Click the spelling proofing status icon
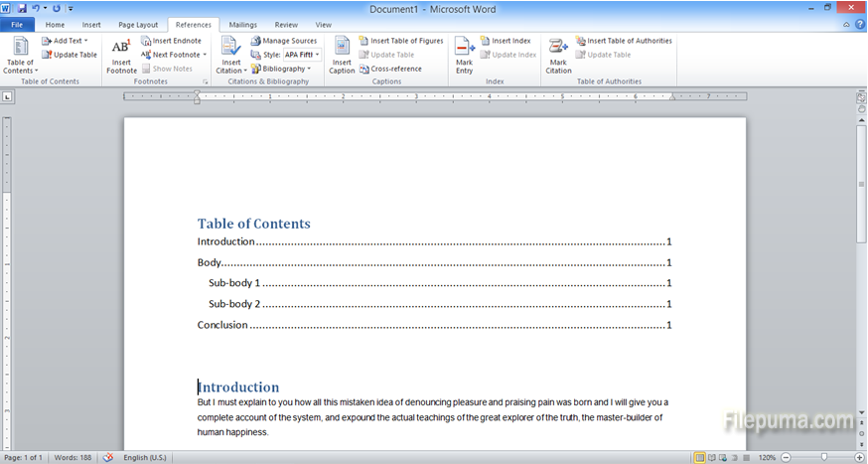The height and width of the screenshot is (464, 868). 108,457
